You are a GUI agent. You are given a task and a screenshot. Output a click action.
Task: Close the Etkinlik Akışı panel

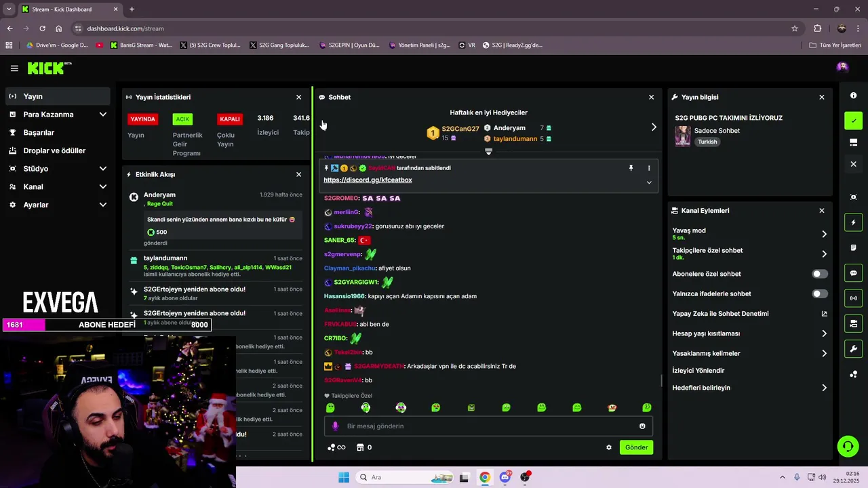(x=298, y=174)
